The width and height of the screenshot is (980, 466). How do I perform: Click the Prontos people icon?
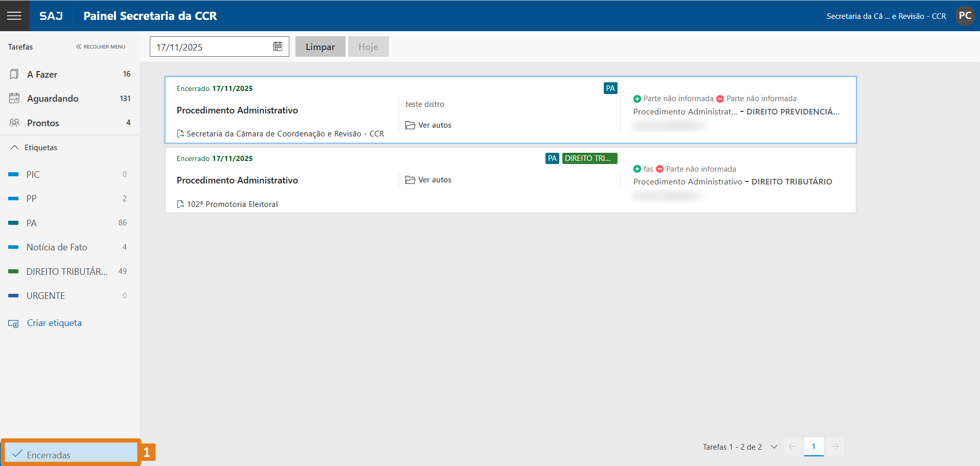14,123
